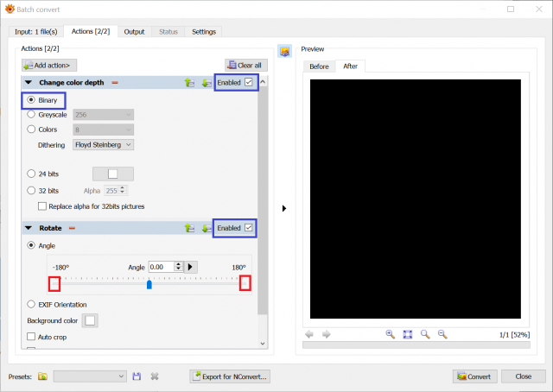Click the rotation angle slider handle
Image resolution: width=553 pixels, height=392 pixels.
149,284
